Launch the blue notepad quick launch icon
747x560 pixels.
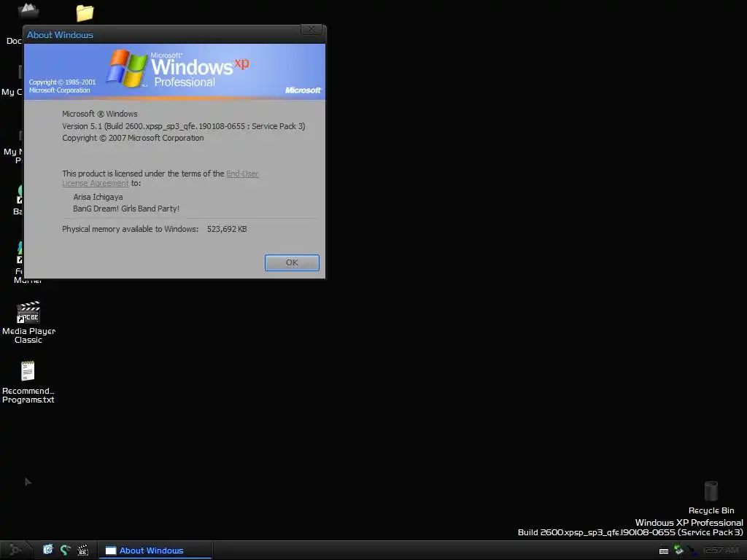point(47,550)
